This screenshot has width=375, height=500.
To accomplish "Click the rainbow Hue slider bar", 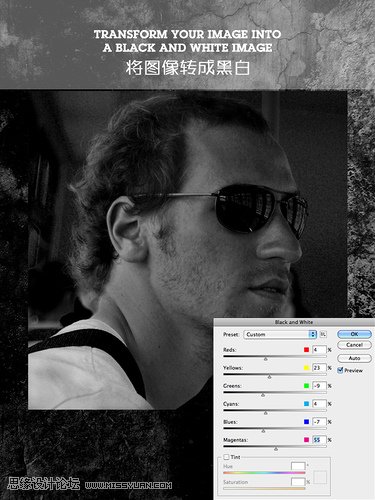I will point(264,473).
